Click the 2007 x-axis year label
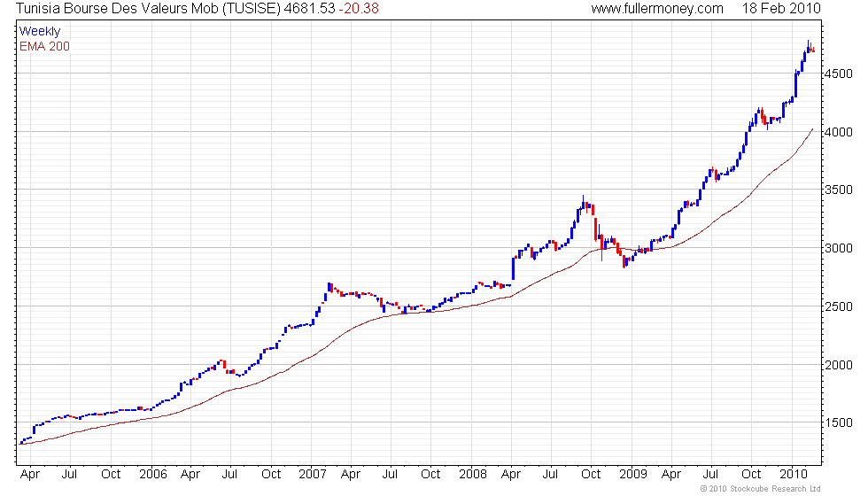 (312, 475)
